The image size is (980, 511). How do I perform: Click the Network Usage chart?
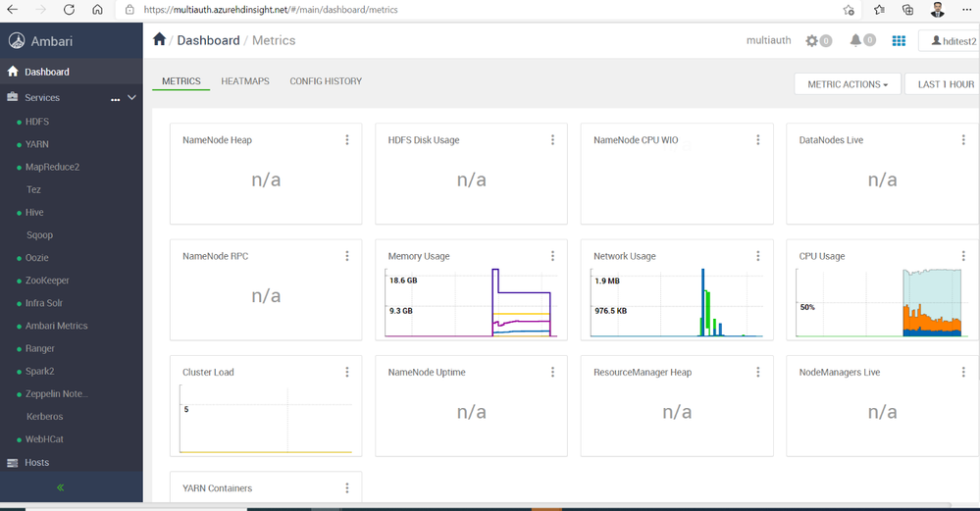click(x=677, y=302)
